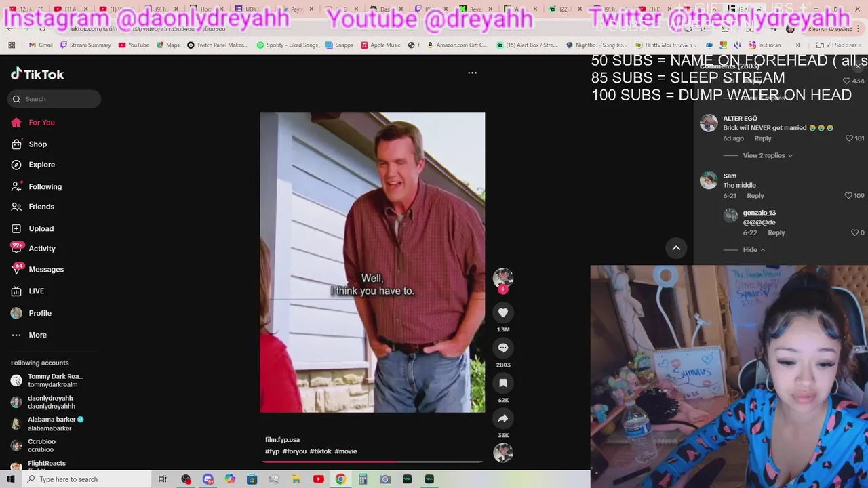The image size is (868, 488).
Task: Open Task View on the taskbar
Action: coord(162,479)
